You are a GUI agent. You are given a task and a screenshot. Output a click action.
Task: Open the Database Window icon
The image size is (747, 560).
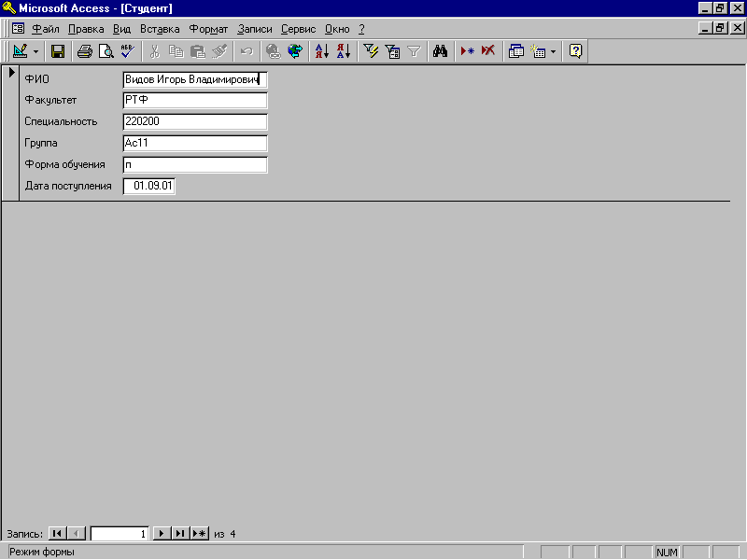(x=516, y=51)
